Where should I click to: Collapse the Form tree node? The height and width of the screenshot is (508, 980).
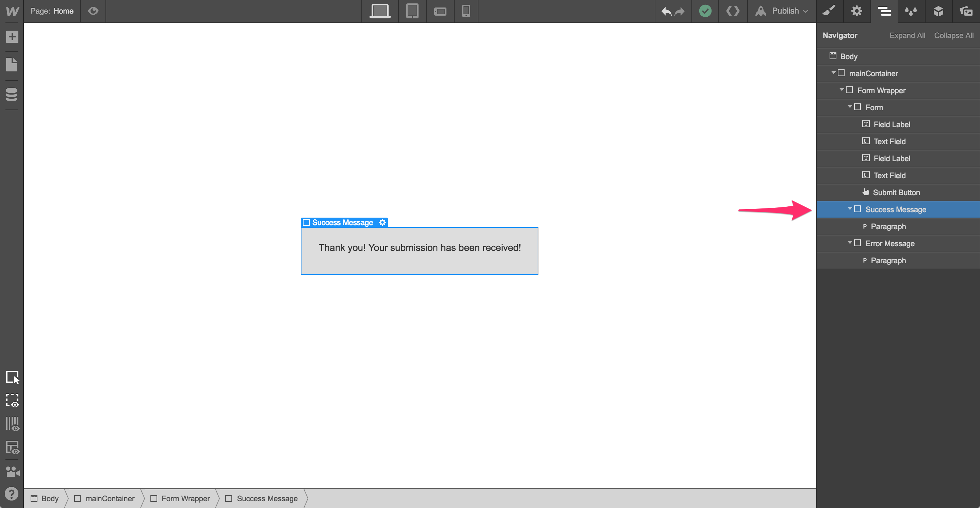pos(850,106)
